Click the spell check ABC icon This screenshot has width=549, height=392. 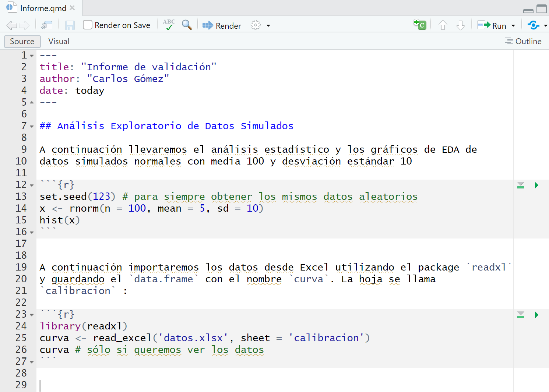(x=169, y=25)
